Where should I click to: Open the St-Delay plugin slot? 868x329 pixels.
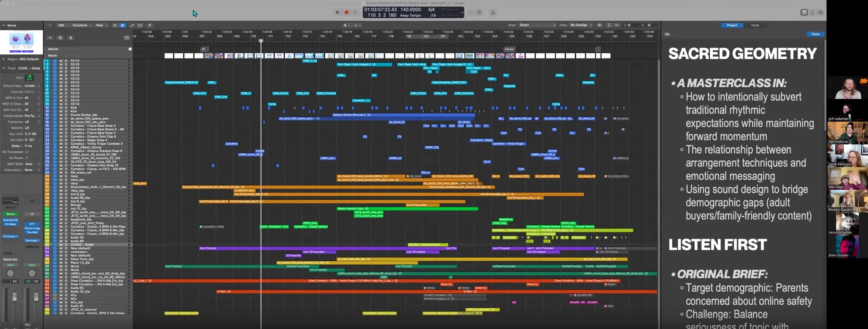10,224
